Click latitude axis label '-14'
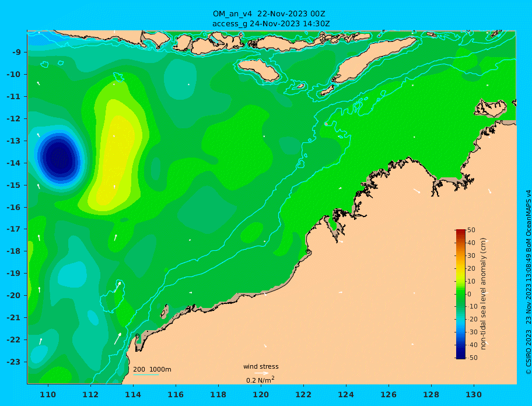Image resolution: width=532 pixels, height=406 pixels. (13, 163)
